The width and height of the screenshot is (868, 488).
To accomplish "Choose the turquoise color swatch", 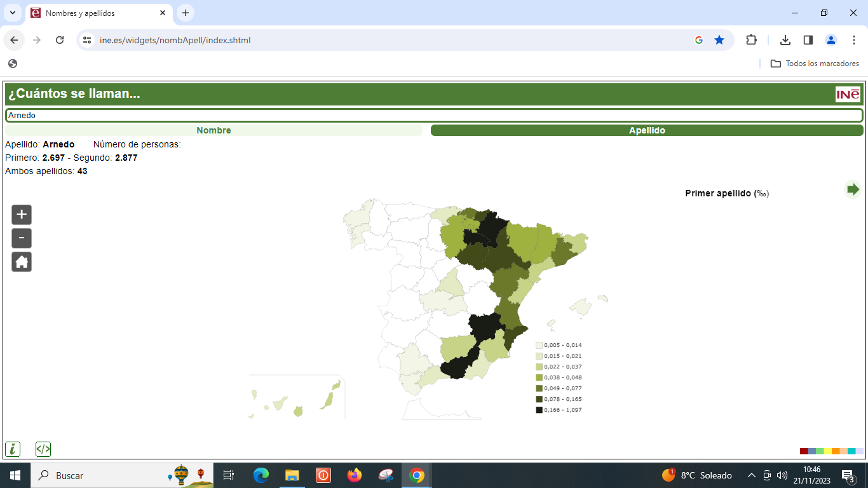I will [x=851, y=451].
